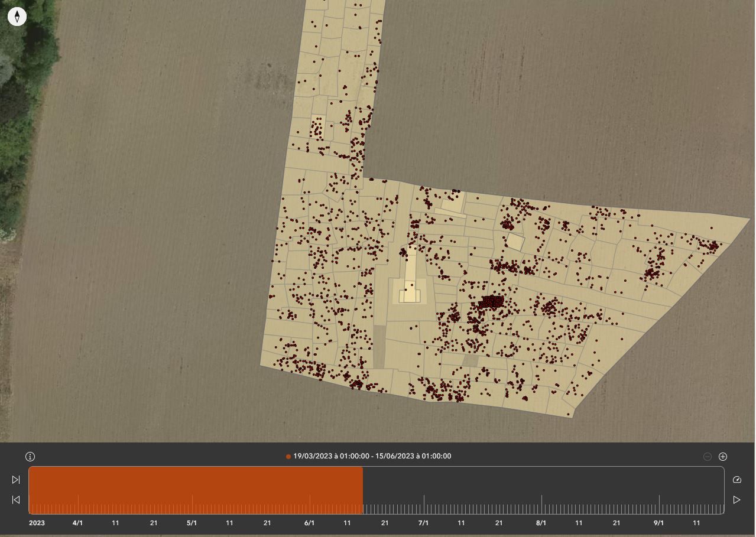The height and width of the screenshot is (537, 756).
Task: Open the time slider info icon
Action: [x=30, y=457]
